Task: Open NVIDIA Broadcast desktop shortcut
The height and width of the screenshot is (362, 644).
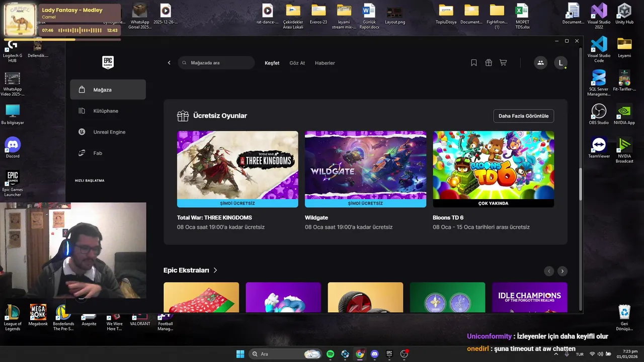Action: (624, 150)
